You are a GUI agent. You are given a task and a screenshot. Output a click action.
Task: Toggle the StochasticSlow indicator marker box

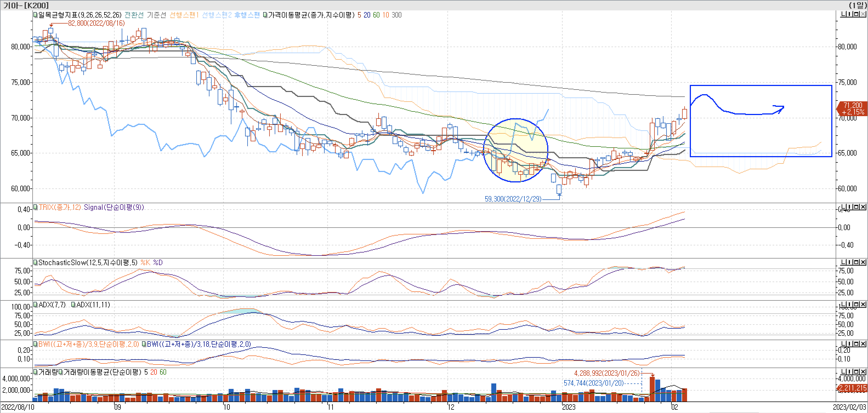[35, 262]
